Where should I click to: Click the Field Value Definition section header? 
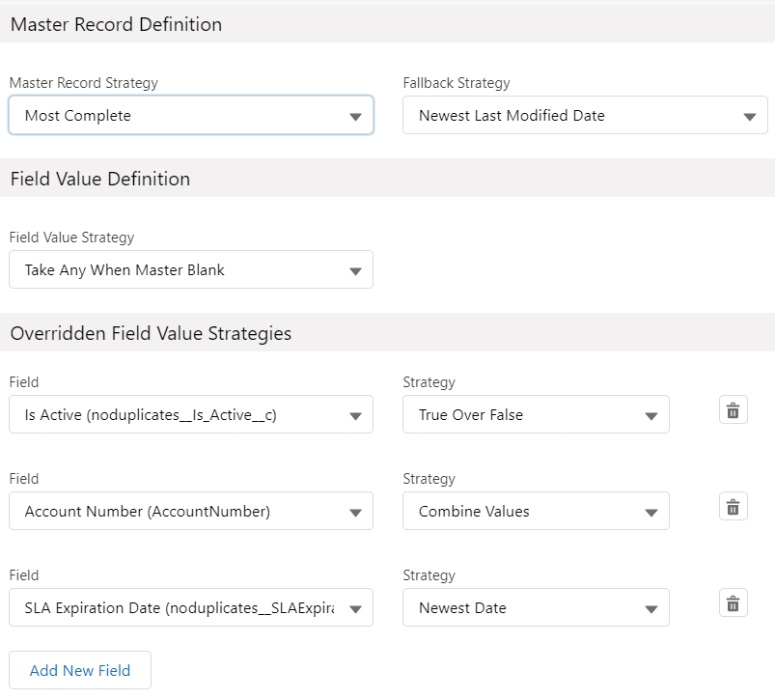point(100,179)
